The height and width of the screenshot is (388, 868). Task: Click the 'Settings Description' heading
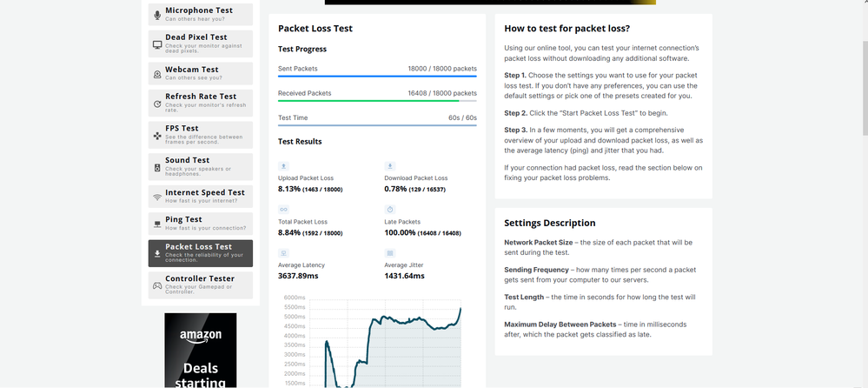(x=550, y=223)
